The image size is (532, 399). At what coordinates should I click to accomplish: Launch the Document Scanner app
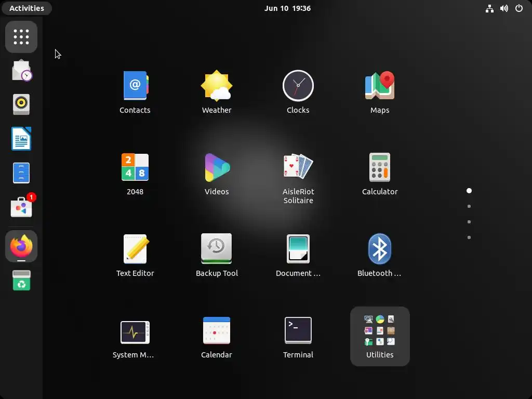pos(298,255)
